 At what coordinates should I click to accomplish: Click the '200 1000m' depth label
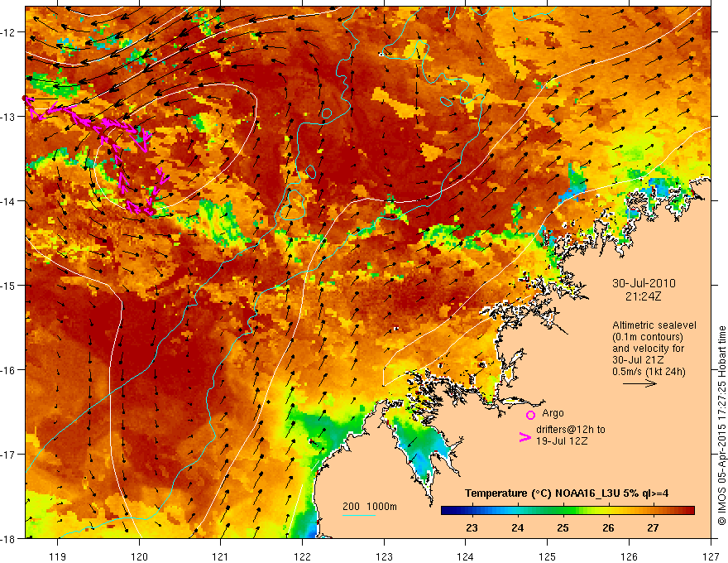370,507
